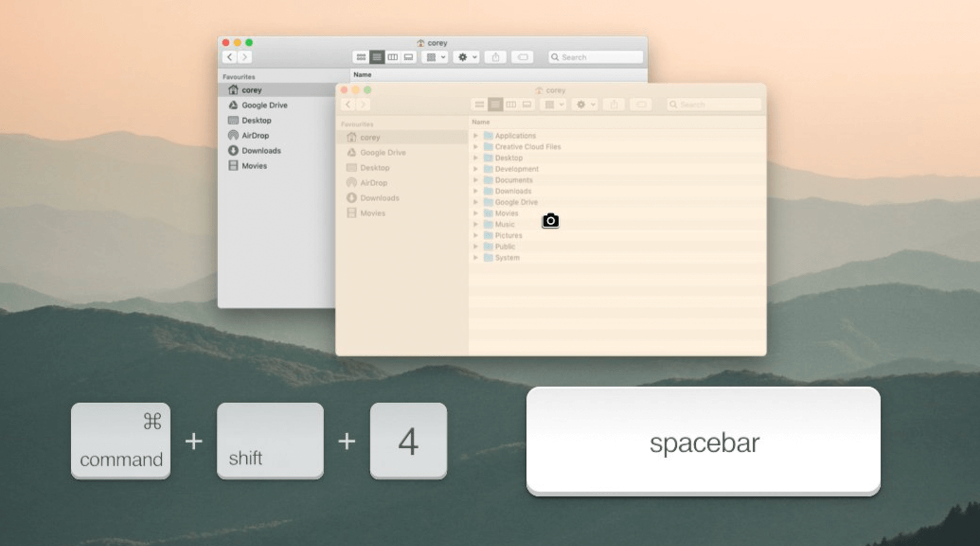
Task: Open Downloads in front window sidebar
Action: (x=402, y=198)
